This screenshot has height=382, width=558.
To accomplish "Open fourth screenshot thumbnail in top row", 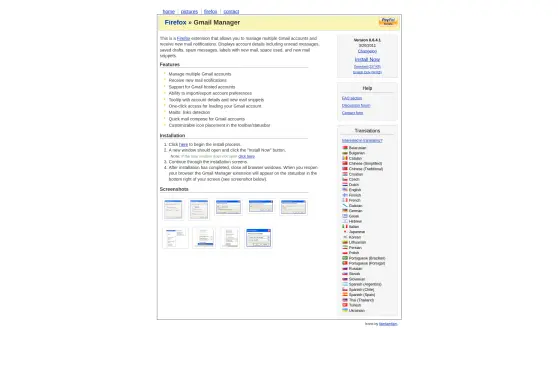I will point(261,206).
